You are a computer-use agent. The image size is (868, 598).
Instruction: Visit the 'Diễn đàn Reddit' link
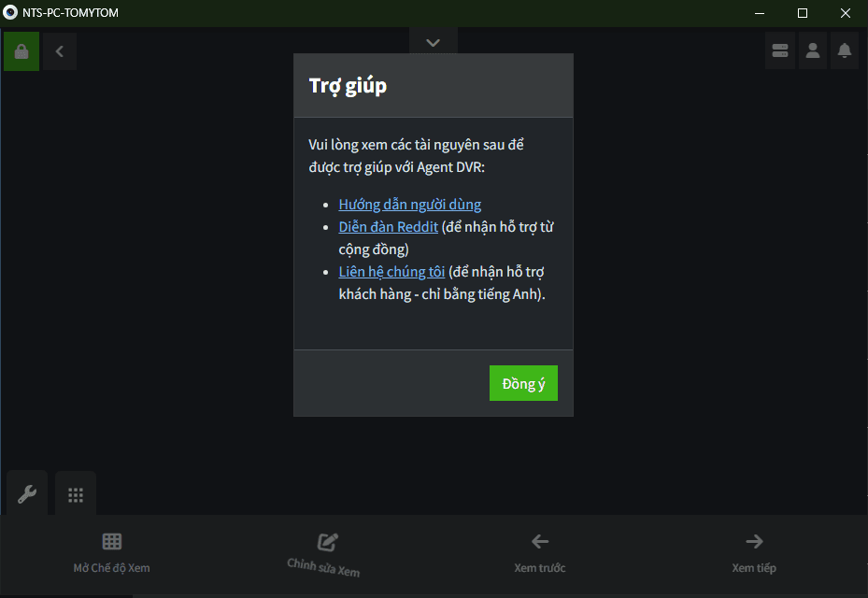tap(388, 227)
